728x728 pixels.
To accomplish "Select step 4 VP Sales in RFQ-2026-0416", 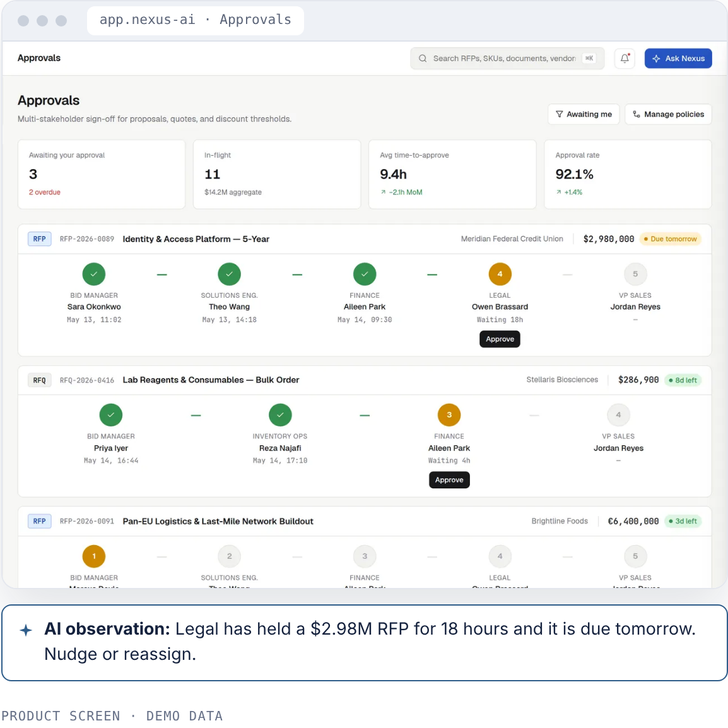I will coord(618,414).
